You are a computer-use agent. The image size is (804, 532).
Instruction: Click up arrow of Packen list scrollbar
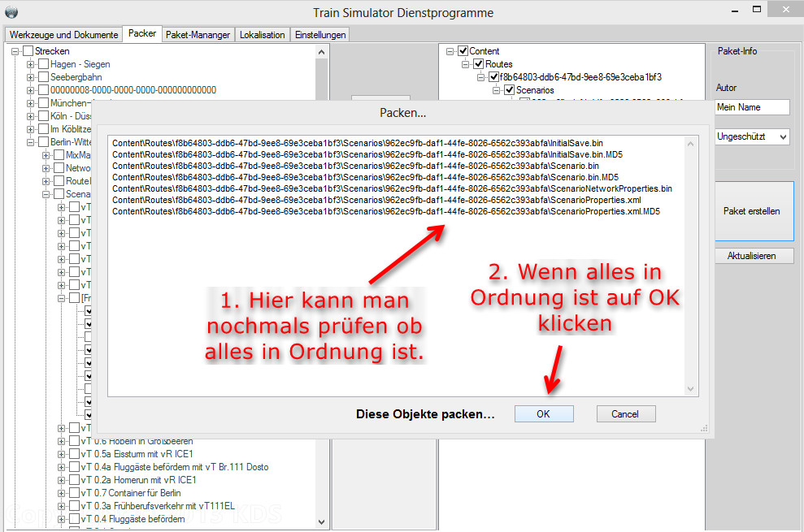[x=690, y=144]
